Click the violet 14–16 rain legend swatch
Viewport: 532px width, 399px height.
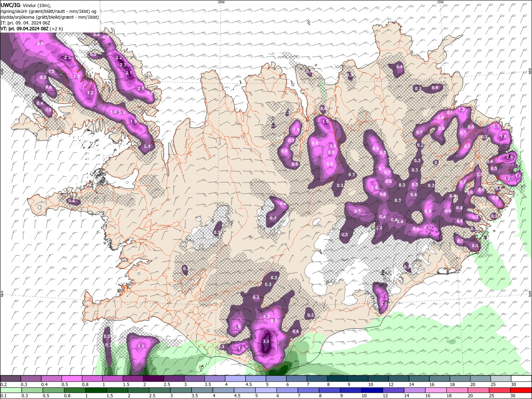[x=414, y=390]
